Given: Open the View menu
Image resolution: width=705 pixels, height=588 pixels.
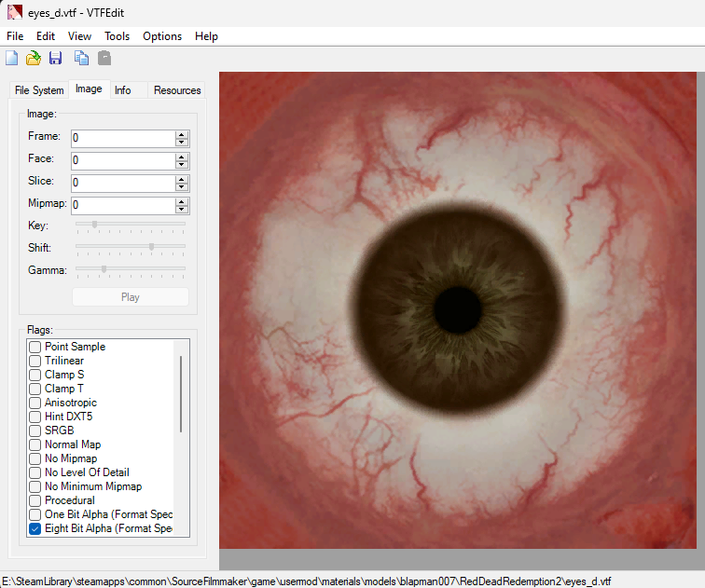Looking at the screenshot, I should point(79,36).
